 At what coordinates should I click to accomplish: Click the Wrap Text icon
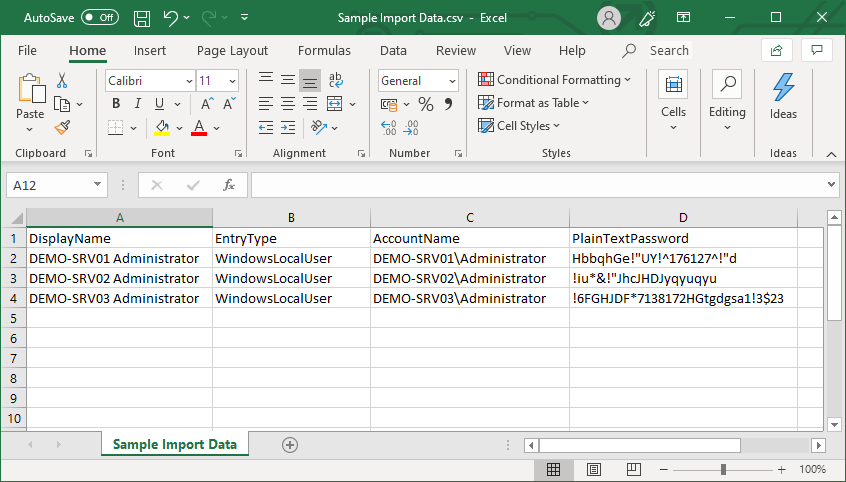pyautogui.click(x=335, y=80)
